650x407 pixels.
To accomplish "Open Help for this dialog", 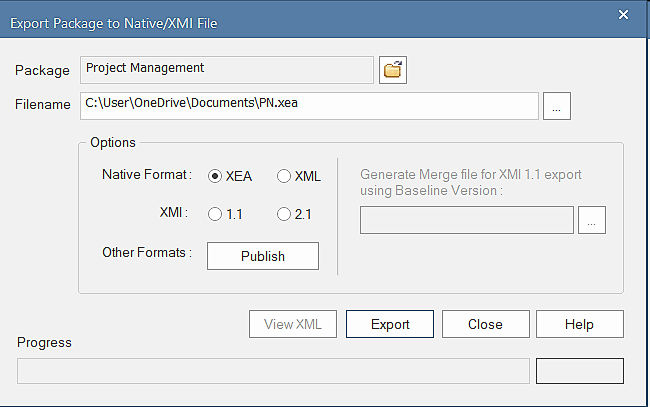I will point(579,324).
